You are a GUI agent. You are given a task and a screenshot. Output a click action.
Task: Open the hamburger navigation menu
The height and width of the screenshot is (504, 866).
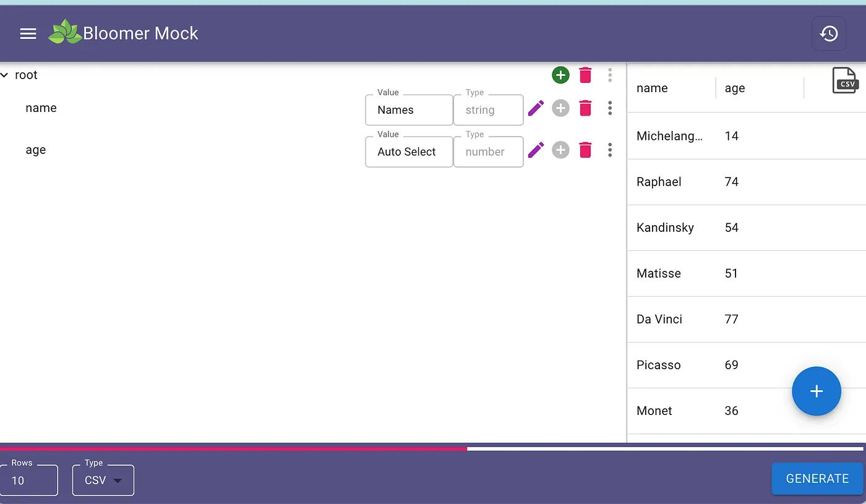click(x=28, y=34)
